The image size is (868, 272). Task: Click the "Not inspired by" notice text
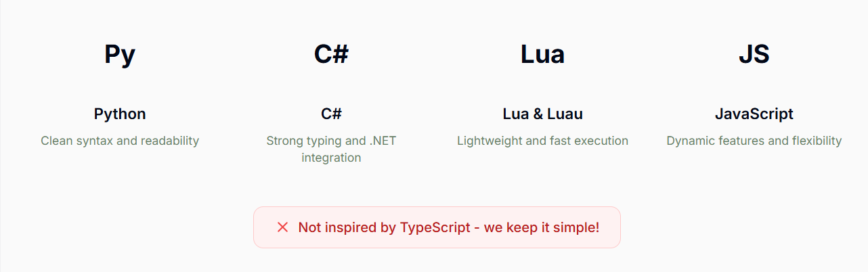337,227
